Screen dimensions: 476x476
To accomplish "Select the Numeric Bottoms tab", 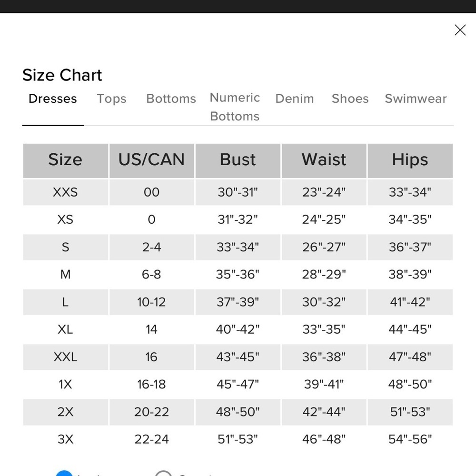I will (x=235, y=107).
